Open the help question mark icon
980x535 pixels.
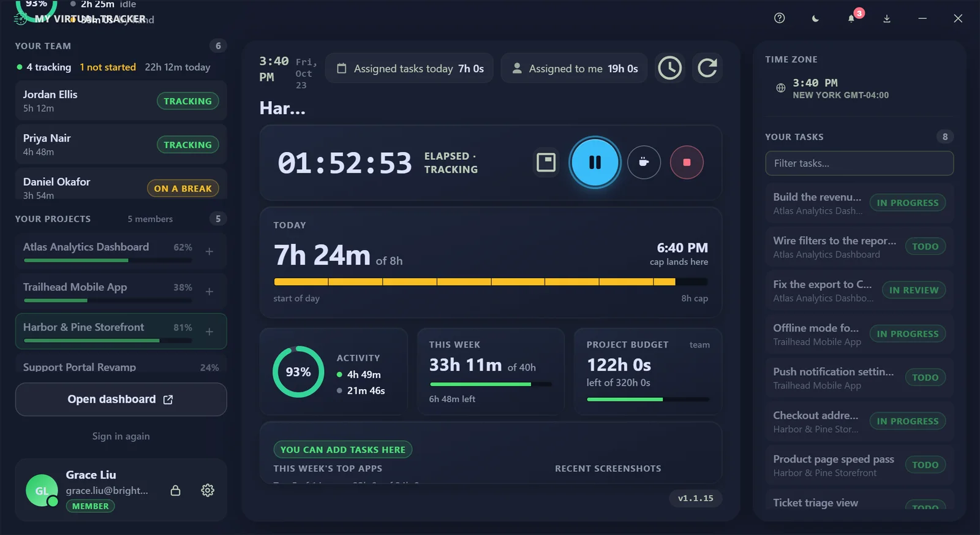pos(779,18)
